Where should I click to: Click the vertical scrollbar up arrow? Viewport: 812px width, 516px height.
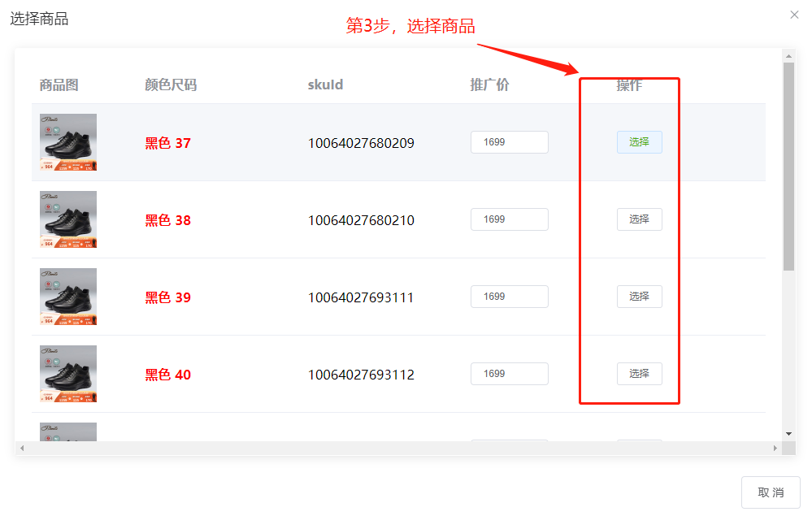coord(788,56)
